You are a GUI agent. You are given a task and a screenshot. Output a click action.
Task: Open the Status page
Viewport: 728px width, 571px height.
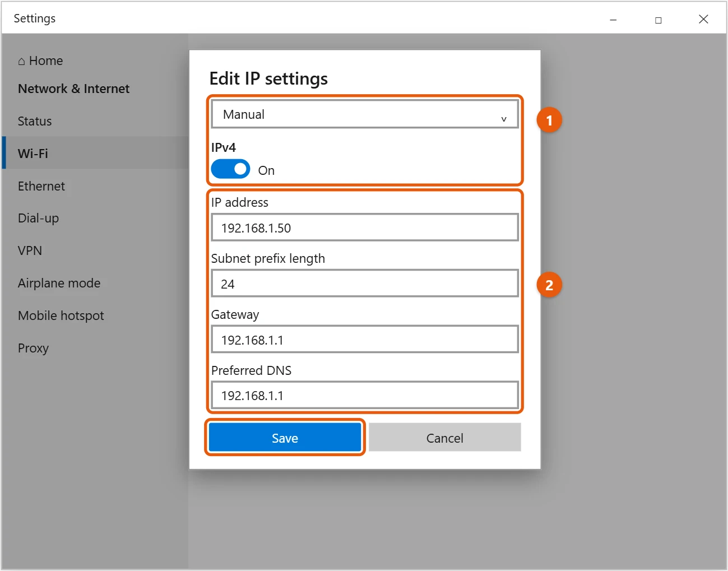click(35, 121)
